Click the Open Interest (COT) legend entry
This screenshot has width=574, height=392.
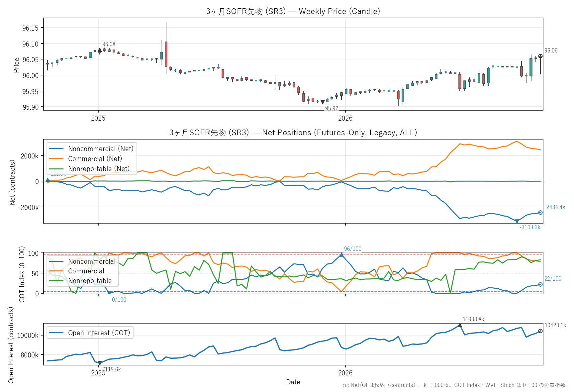click(90, 333)
